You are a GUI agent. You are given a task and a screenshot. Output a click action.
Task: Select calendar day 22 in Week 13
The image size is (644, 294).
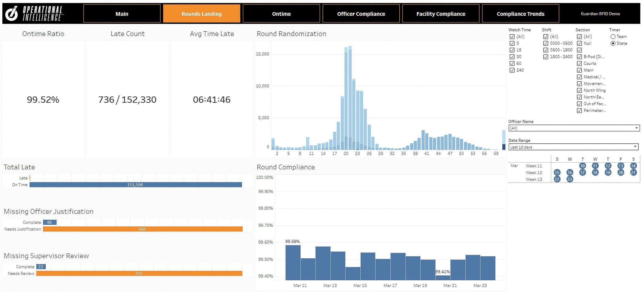(557, 179)
